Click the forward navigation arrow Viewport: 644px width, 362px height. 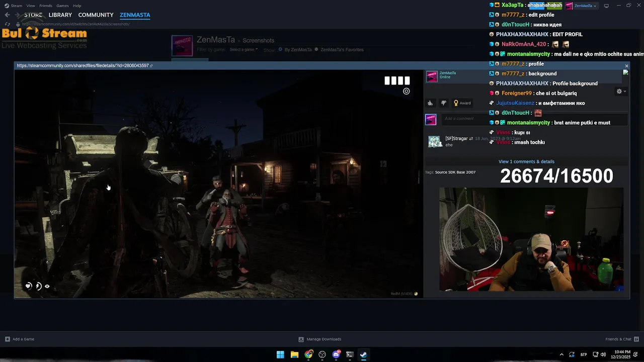click(18, 15)
